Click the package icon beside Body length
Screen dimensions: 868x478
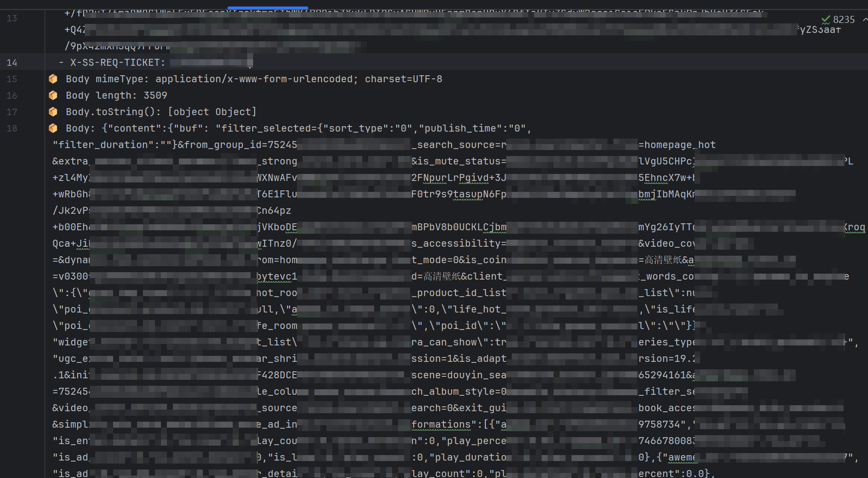[x=53, y=95]
